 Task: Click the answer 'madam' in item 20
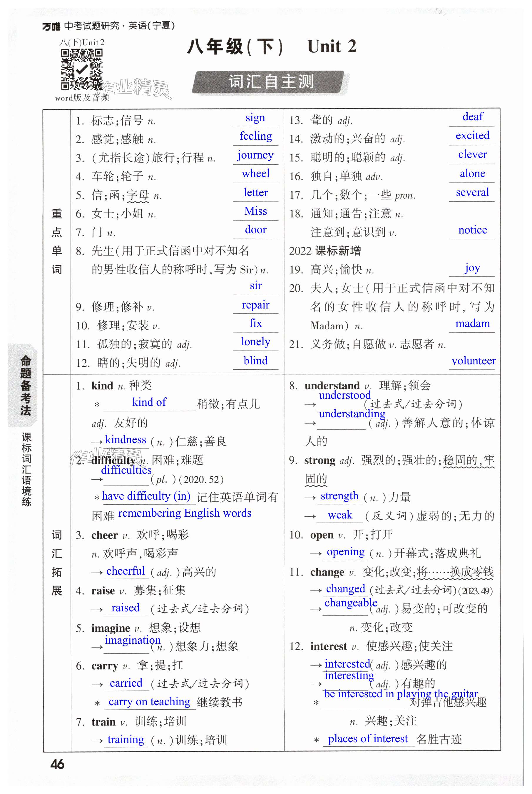point(472,323)
